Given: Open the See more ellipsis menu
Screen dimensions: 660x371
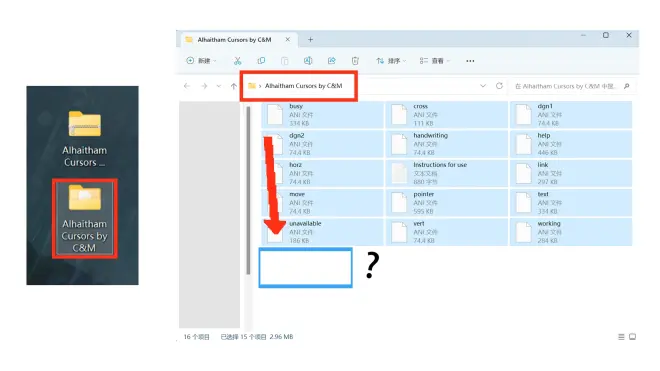Looking at the screenshot, I should 470,61.
